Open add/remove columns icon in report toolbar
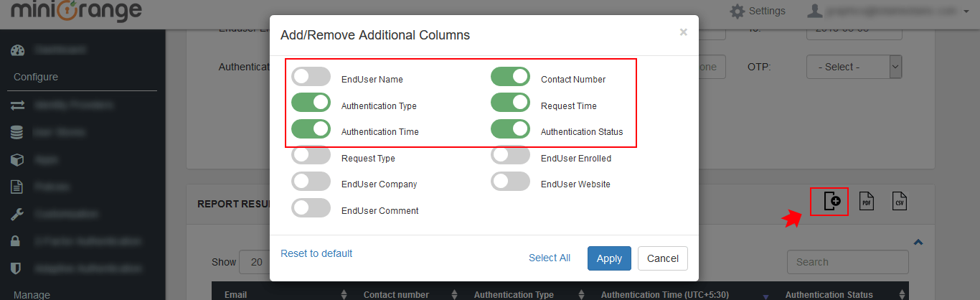Image resolution: width=980 pixels, height=300 pixels. pyautogui.click(x=832, y=202)
